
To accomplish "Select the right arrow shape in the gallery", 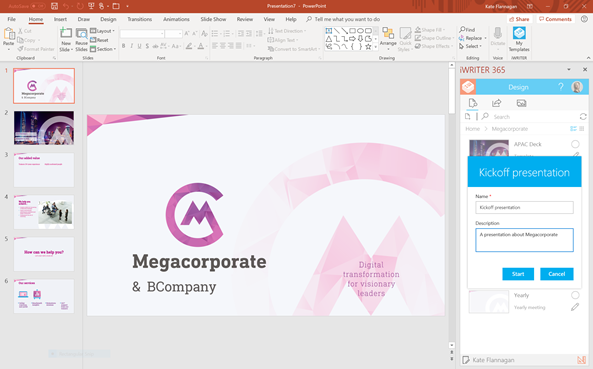I will [x=352, y=39].
